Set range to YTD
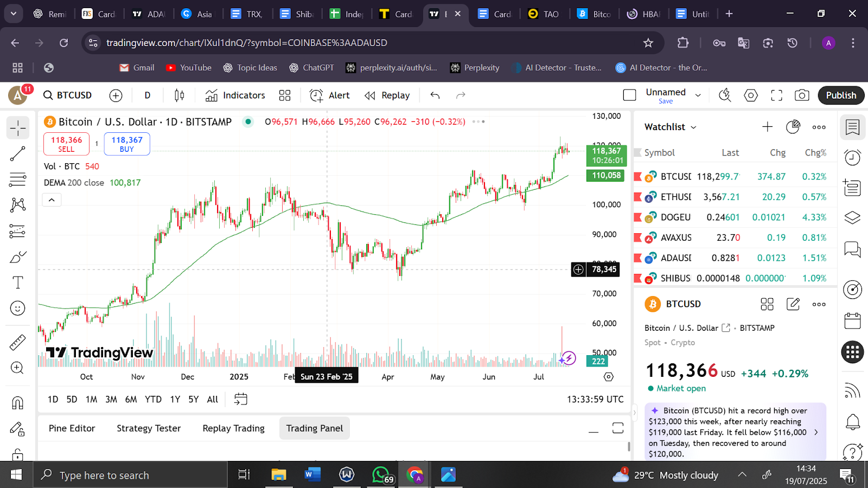This screenshot has height=488, width=868. coord(153,400)
